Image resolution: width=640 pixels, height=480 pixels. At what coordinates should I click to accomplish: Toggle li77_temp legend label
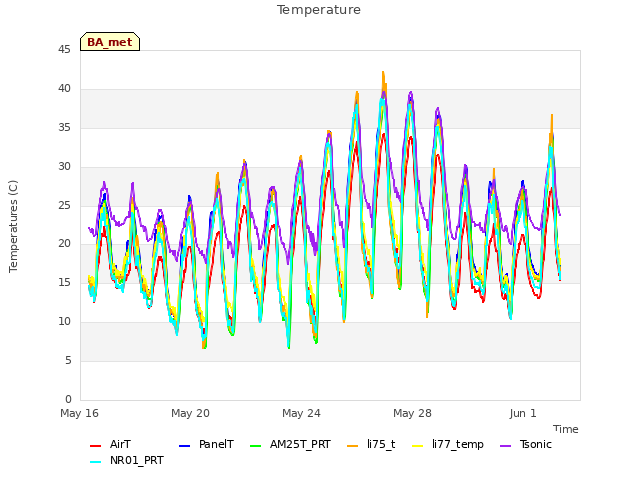pyautogui.click(x=458, y=444)
